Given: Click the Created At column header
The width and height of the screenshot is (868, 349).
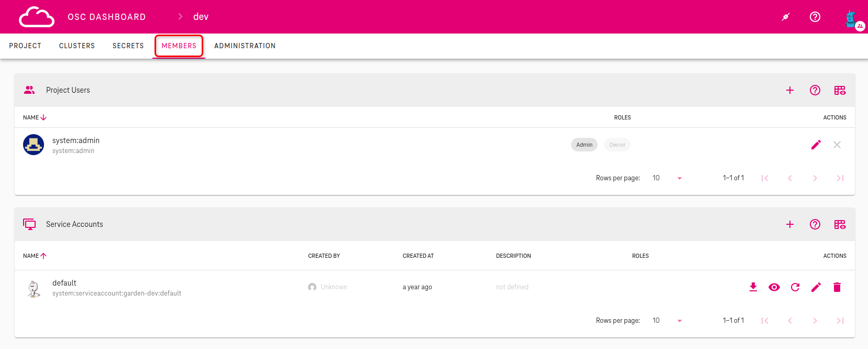Looking at the screenshot, I should [x=418, y=256].
